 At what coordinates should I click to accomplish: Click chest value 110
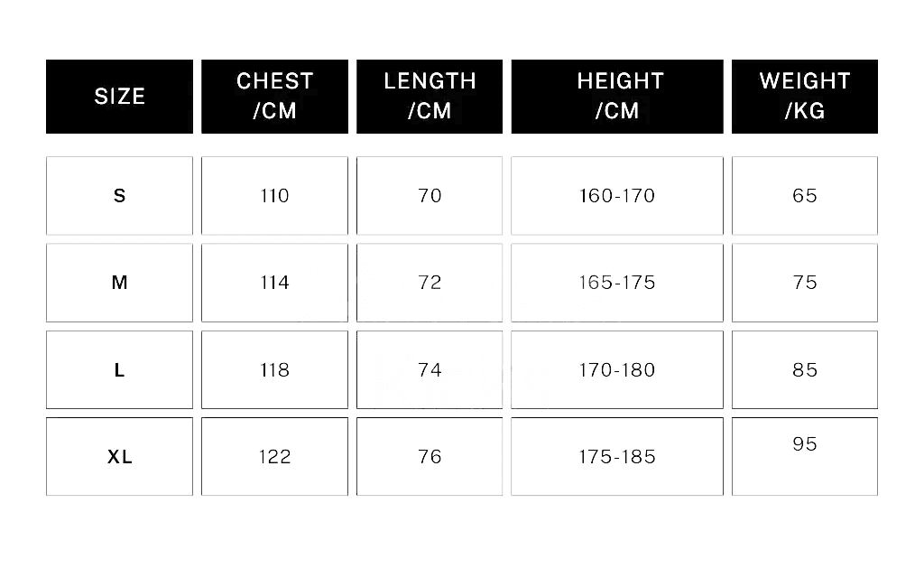click(x=274, y=196)
